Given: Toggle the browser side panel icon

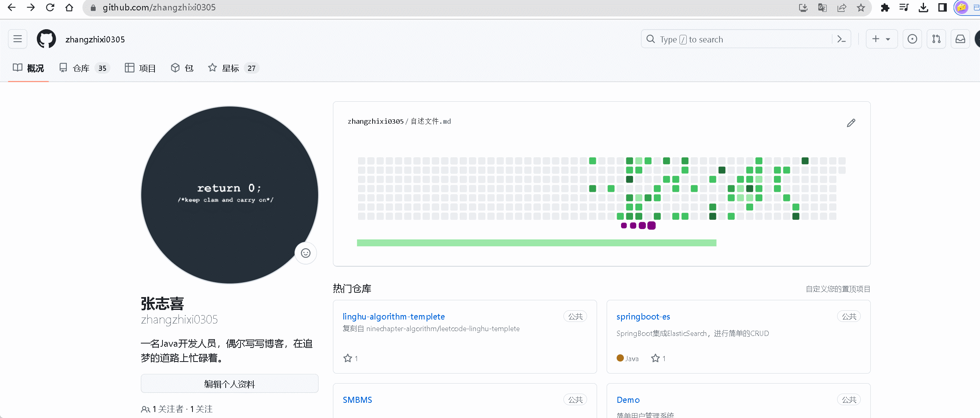Looking at the screenshot, I should coord(942,8).
